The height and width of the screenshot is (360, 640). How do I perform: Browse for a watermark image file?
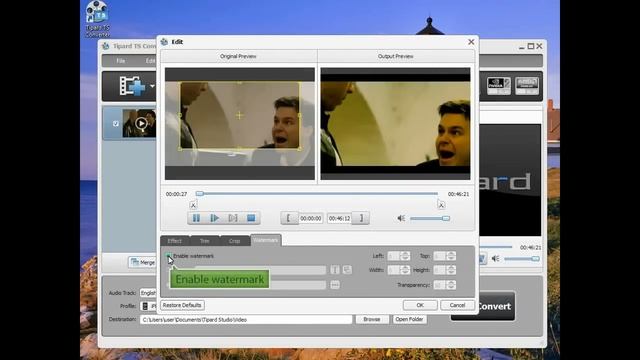tap(335, 285)
